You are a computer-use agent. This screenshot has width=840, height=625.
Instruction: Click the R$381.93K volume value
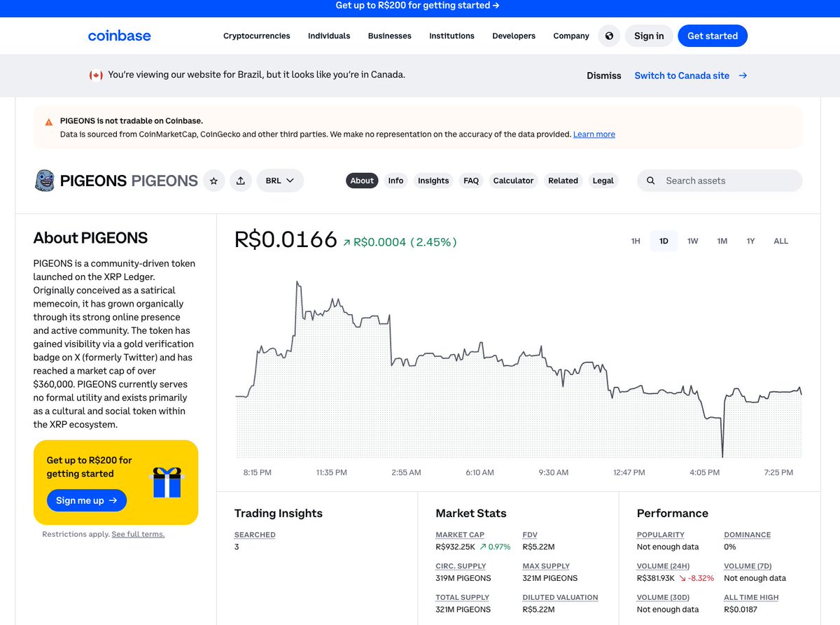[656, 578]
